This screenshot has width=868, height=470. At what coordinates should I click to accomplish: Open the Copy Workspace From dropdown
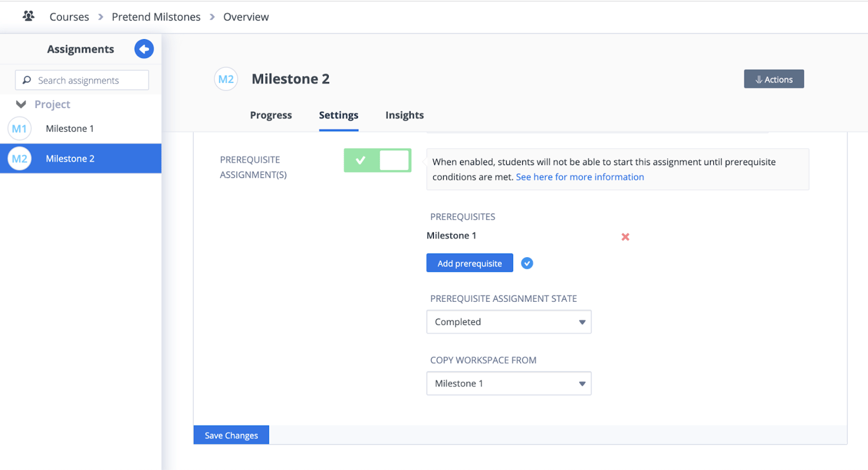[509, 383]
